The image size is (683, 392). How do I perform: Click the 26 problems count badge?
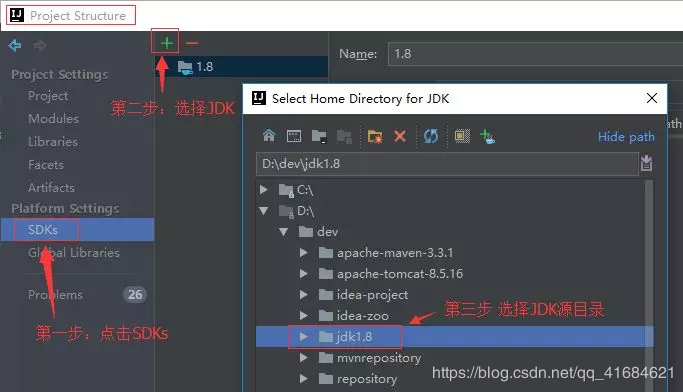pyautogui.click(x=135, y=295)
